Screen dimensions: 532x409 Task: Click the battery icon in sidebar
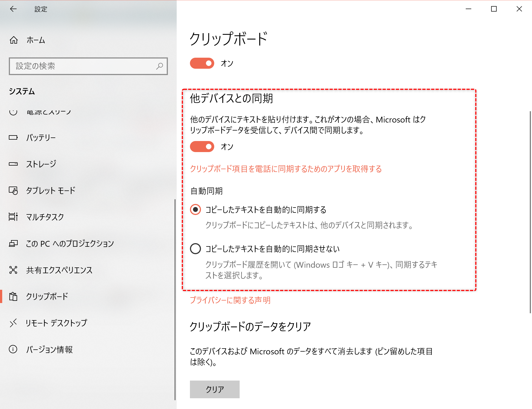13,137
